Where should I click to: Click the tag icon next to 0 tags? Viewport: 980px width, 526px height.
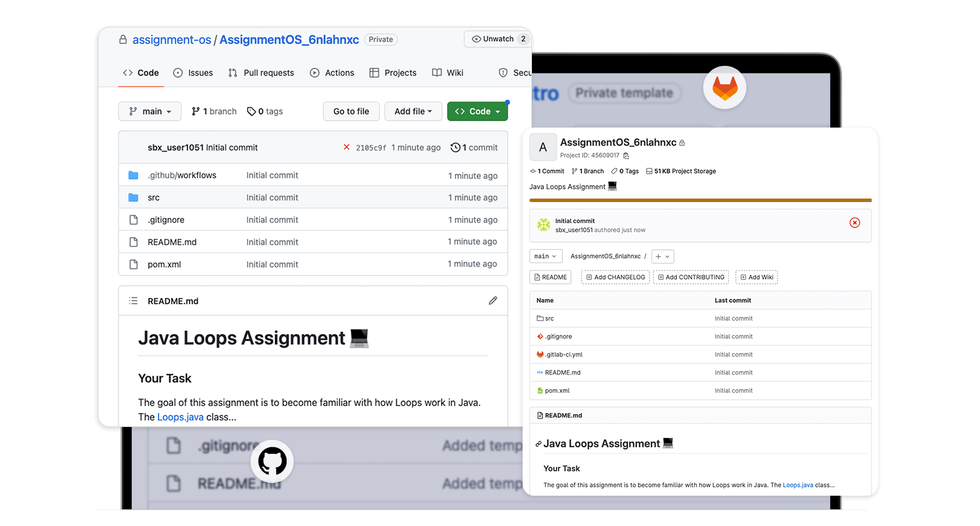251,111
